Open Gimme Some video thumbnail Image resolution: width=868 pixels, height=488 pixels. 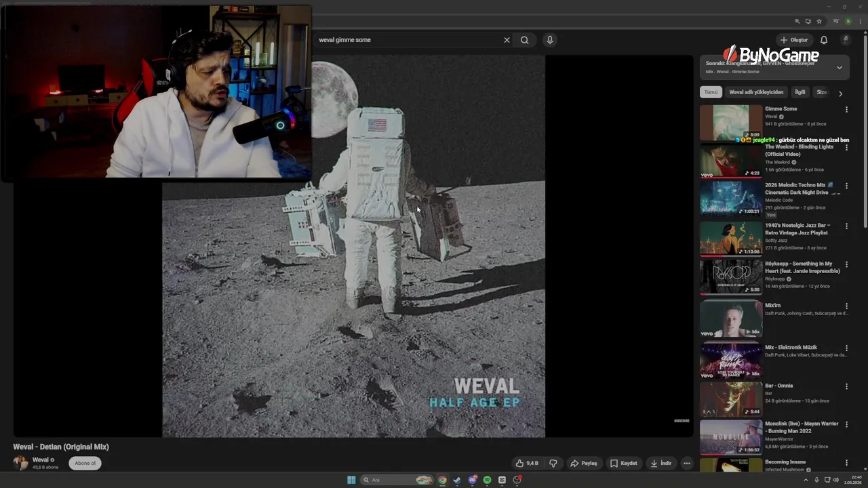click(x=731, y=123)
